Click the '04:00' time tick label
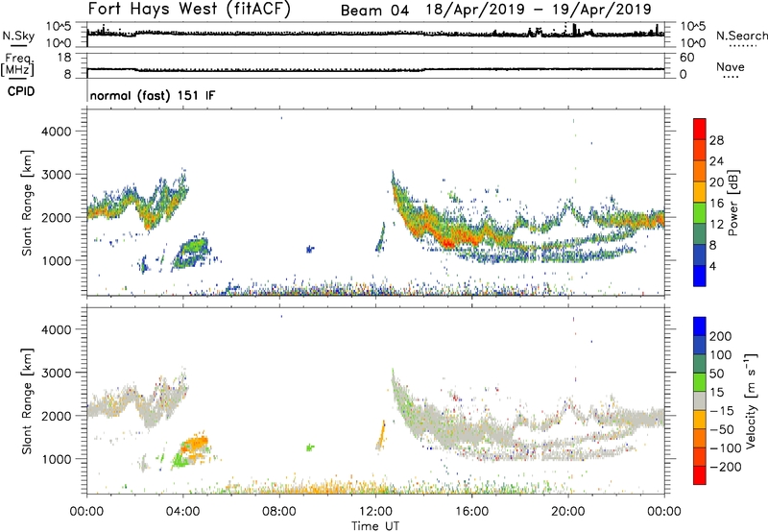This screenshot has width=768, height=532. click(183, 512)
